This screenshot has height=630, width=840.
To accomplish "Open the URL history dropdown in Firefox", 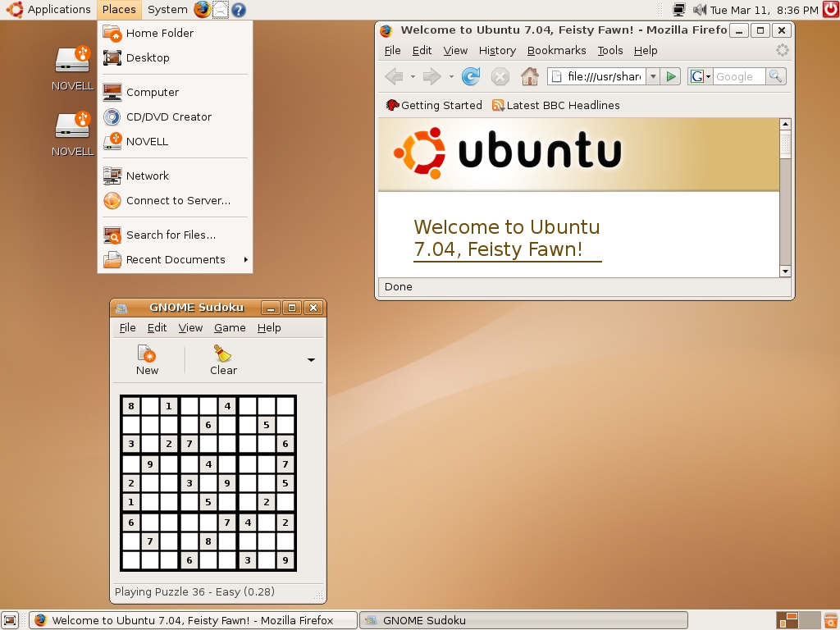I will click(653, 76).
